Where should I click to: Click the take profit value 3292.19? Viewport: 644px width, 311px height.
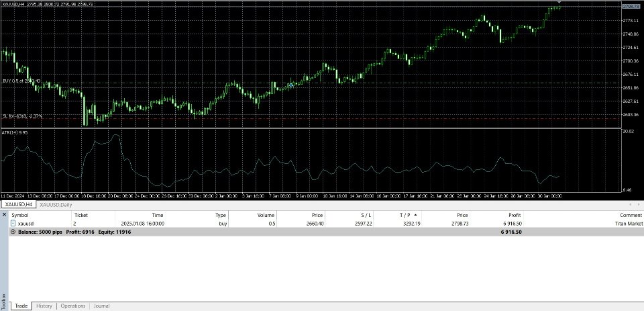412,224
